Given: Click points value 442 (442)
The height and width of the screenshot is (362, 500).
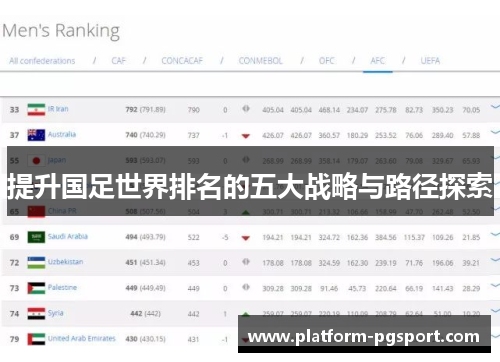Looking at the screenshot, I should pos(145,313).
